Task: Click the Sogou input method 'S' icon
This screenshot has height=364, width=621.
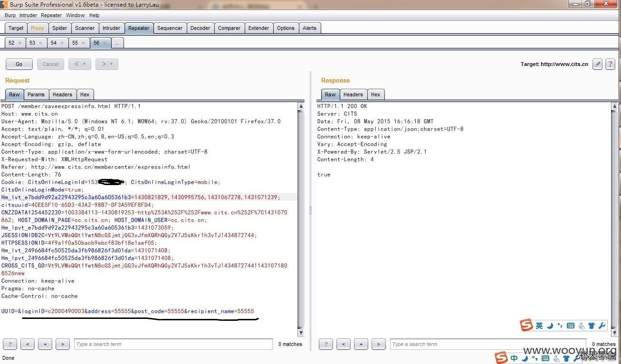Action: (526, 325)
